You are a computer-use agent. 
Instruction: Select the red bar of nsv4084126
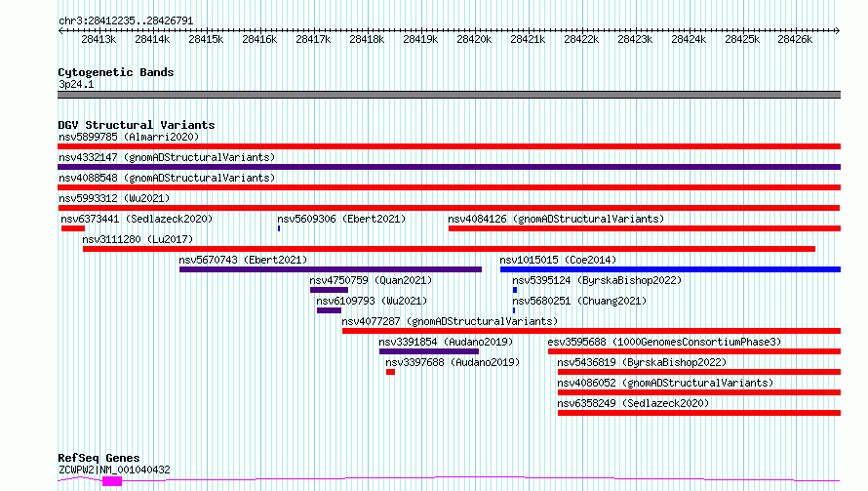tap(645, 228)
